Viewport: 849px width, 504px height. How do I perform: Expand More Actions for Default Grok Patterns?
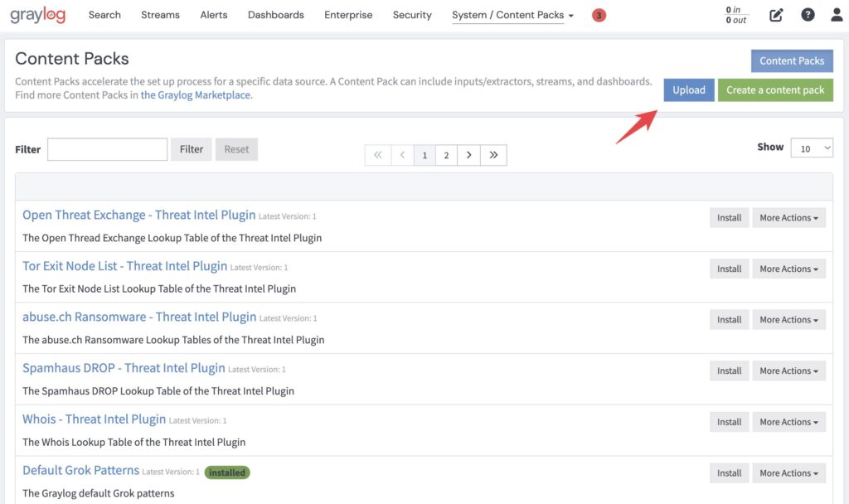coord(788,472)
